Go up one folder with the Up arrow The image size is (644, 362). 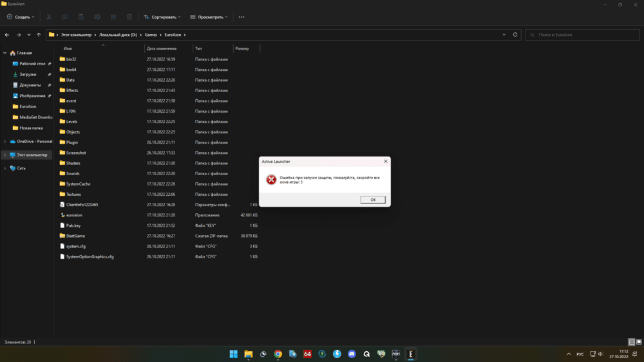tap(39, 35)
